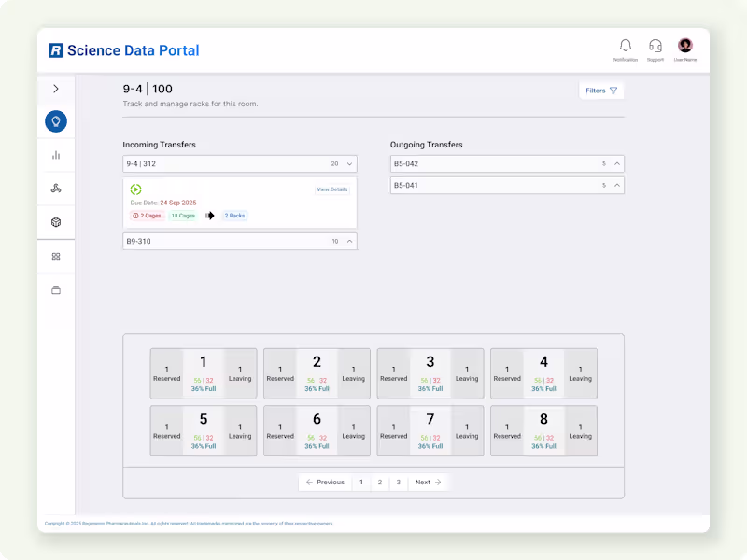
Task: Go to page 1
Action: 361,482
